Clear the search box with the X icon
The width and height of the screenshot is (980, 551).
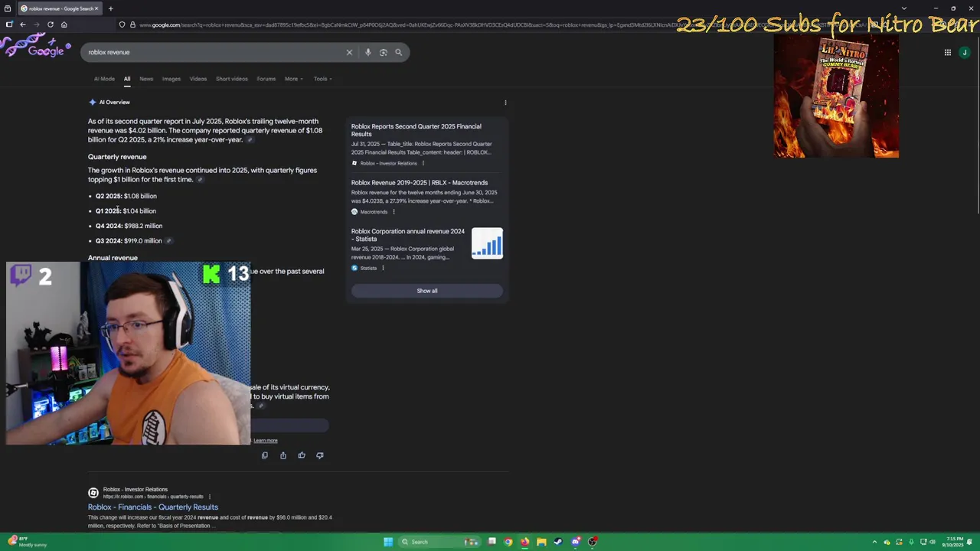pos(349,52)
